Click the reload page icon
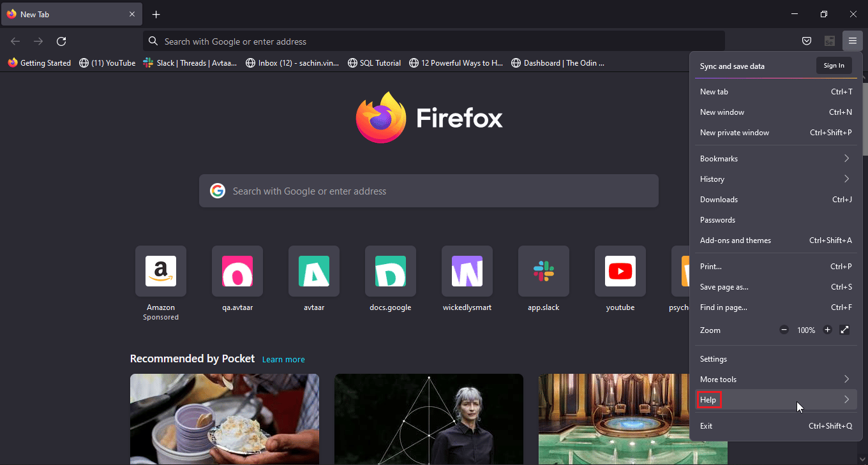 coord(61,41)
